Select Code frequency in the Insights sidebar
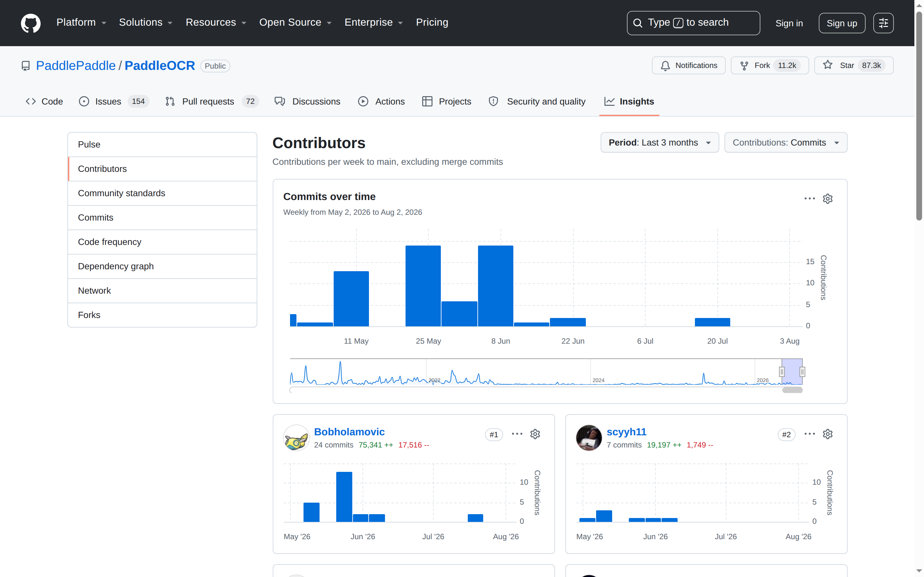 162,242
